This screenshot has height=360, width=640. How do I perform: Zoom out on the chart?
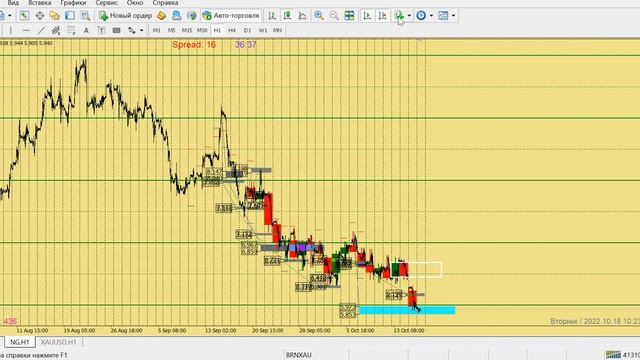[334, 16]
